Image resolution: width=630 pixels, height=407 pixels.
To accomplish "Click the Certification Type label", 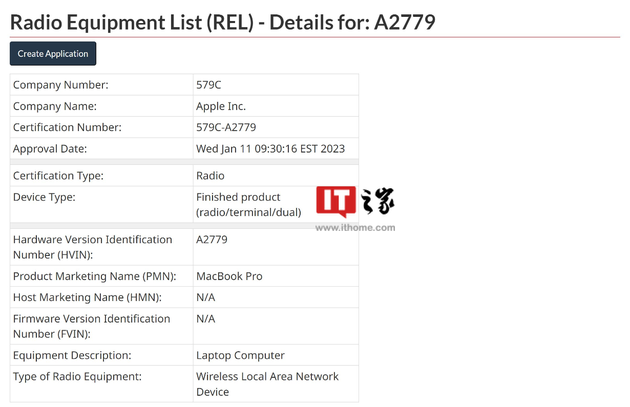I will (x=58, y=176).
